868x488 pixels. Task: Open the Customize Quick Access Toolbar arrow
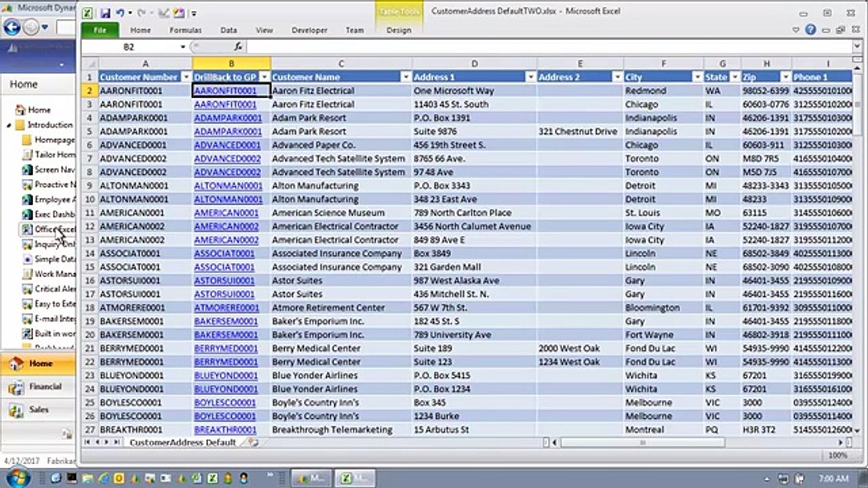click(194, 14)
